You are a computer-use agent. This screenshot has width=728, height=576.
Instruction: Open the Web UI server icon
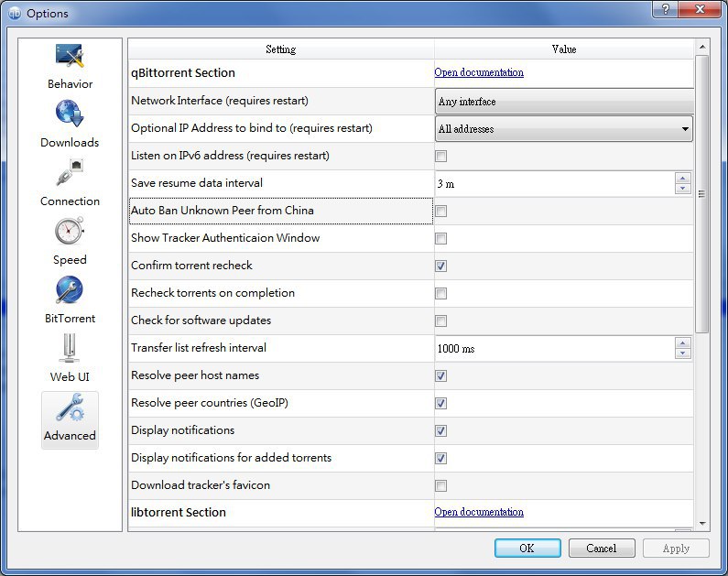tap(70, 348)
